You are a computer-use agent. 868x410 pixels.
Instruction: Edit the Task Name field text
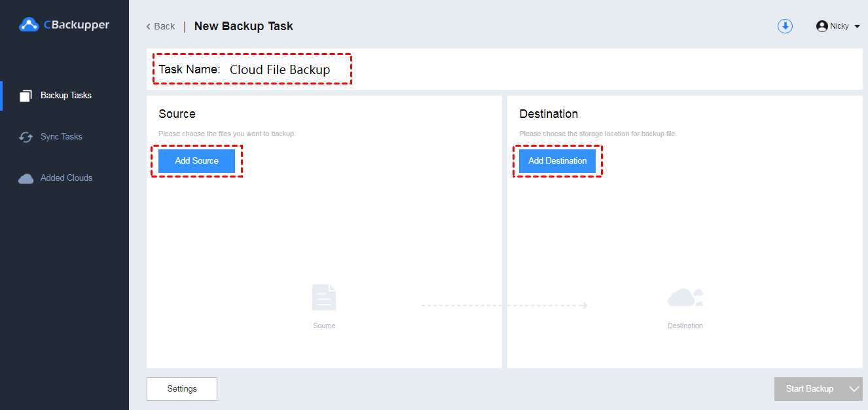click(x=280, y=69)
